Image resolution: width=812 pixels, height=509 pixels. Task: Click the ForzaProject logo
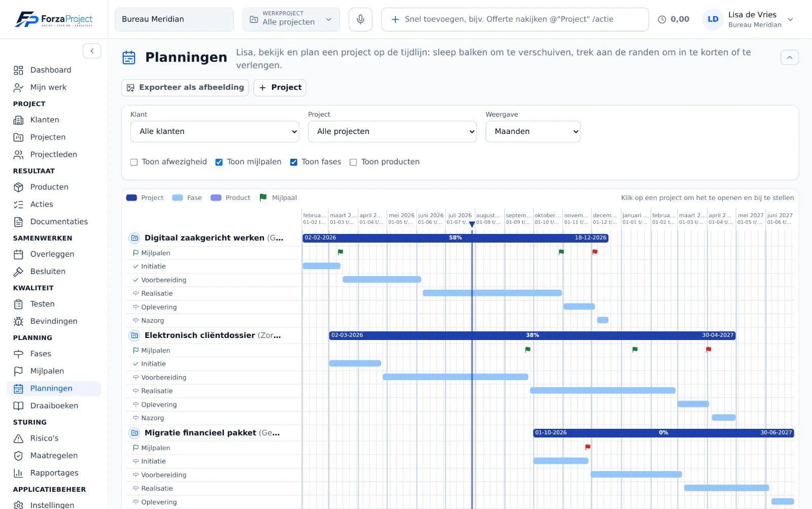pos(54,19)
